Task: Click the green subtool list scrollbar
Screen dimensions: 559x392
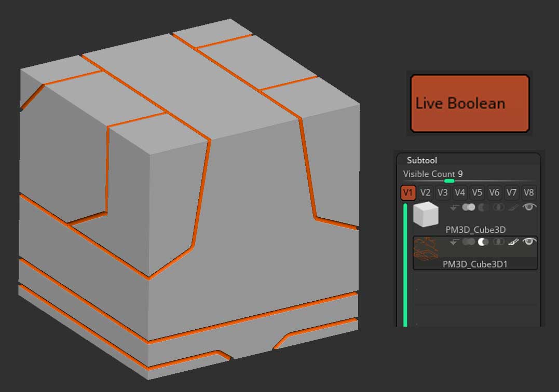Action: 405,265
